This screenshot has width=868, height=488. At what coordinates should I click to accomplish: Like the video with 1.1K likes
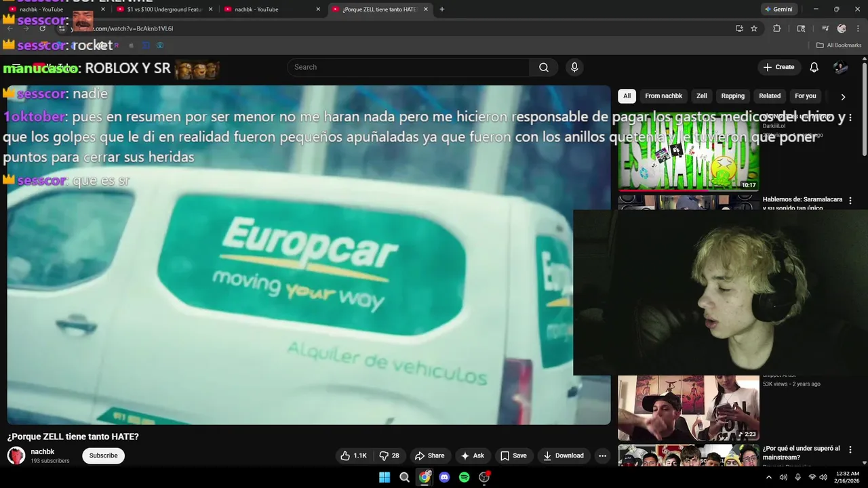(354, 455)
